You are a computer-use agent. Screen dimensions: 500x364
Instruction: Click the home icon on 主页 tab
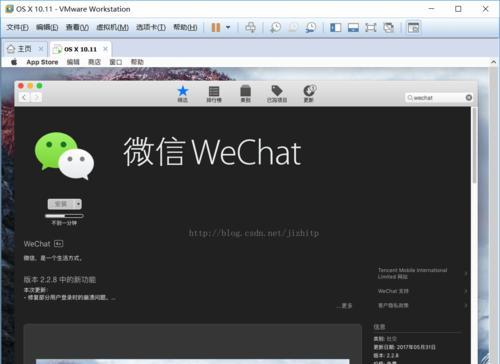pos(11,49)
